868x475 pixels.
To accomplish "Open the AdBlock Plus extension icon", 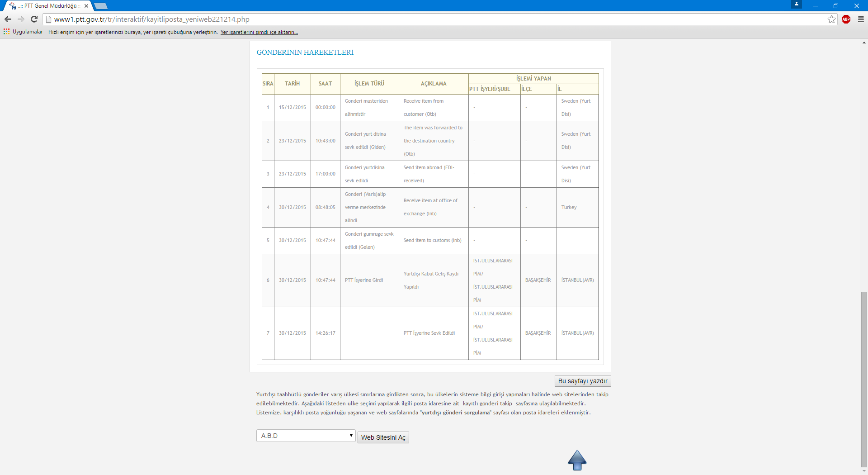I will 846,19.
